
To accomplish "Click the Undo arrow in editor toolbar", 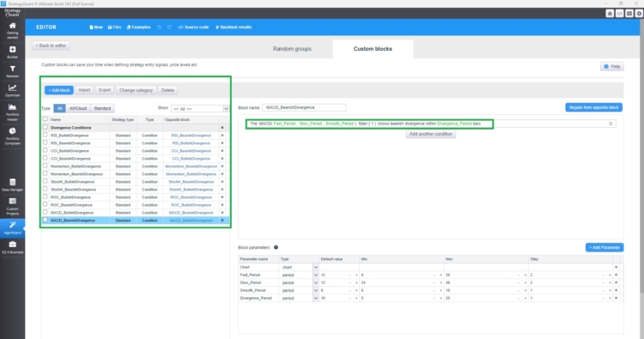I will tap(160, 27).
